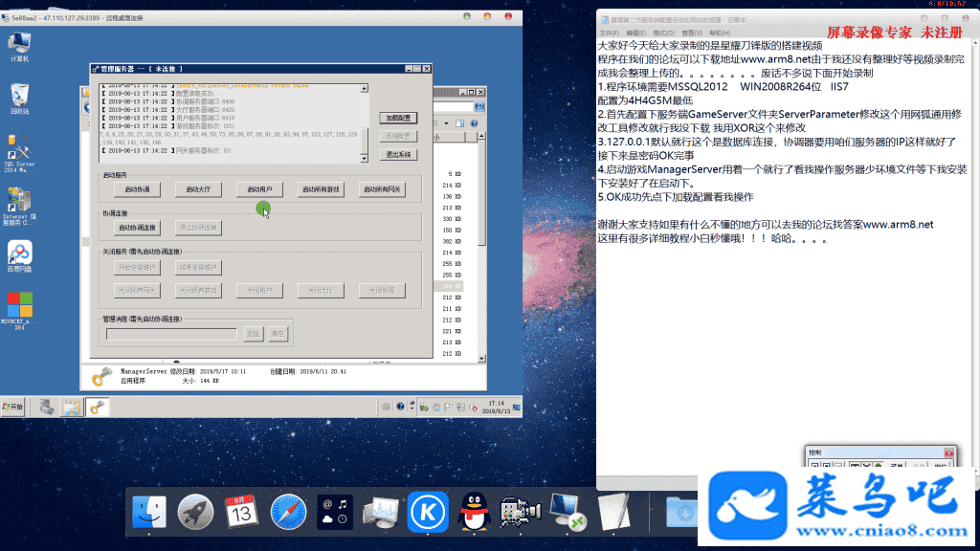Image resolution: width=980 pixels, height=551 pixels.
Task: Open the Recycle Bin desktop icon
Action: pyautogui.click(x=19, y=98)
